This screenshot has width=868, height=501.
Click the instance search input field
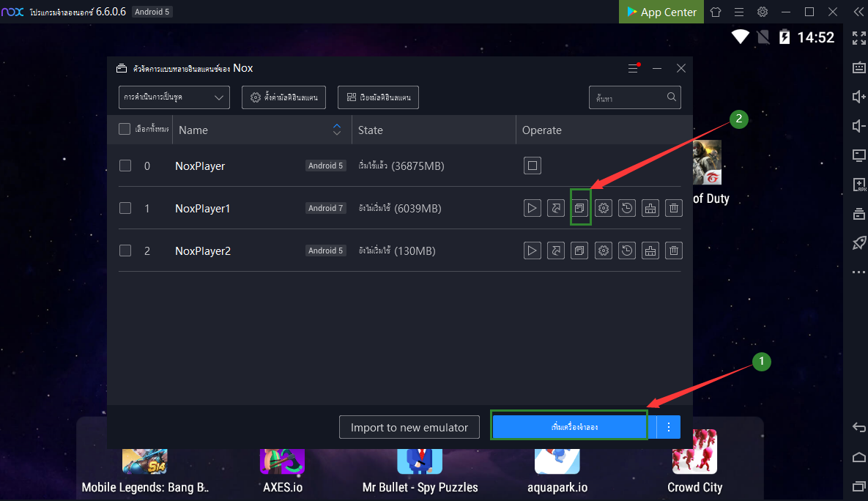click(628, 97)
